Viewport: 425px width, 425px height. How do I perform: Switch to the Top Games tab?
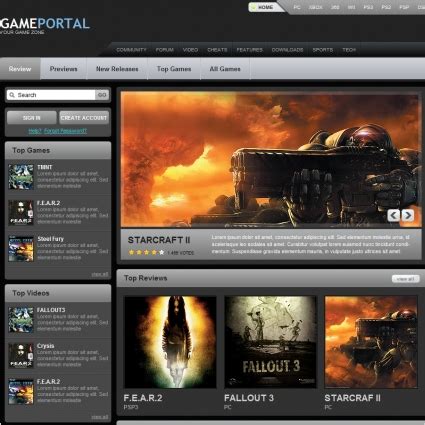[x=174, y=69]
